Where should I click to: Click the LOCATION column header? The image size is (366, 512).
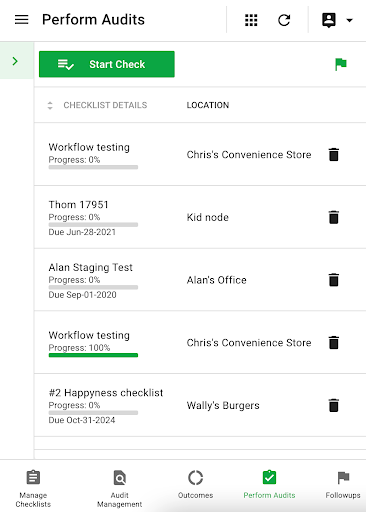click(x=208, y=105)
